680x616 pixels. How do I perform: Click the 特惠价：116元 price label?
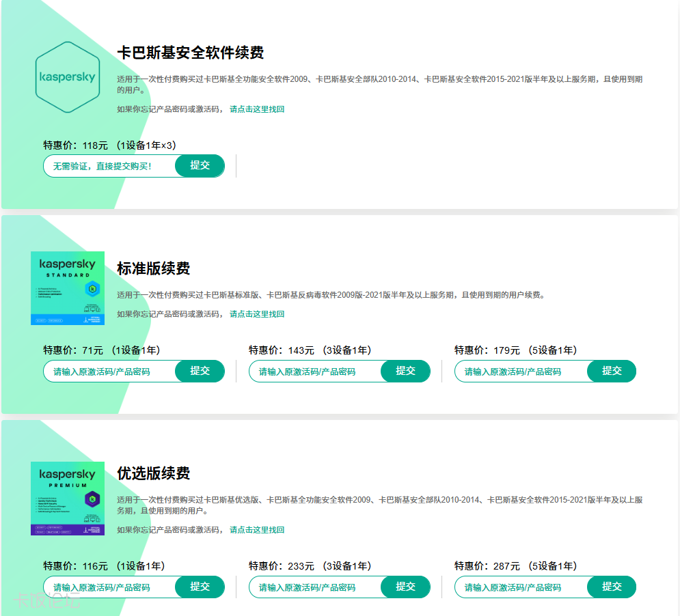coord(75,566)
